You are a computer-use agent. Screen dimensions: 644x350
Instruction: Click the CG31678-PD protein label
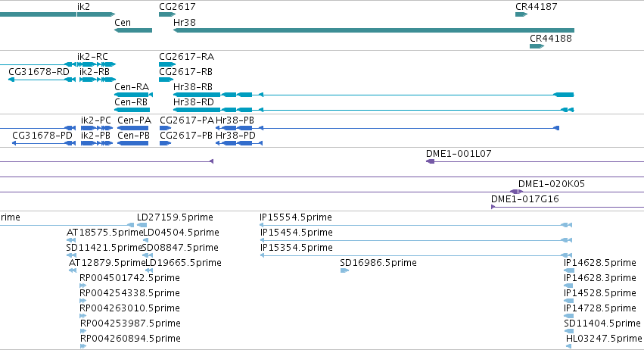coord(42,136)
